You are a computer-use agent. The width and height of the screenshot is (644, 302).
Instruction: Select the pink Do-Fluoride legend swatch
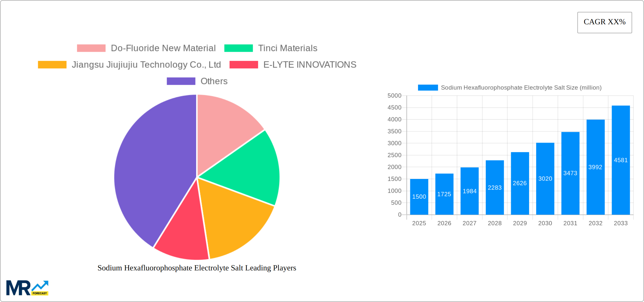pyautogui.click(x=91, y=48)
